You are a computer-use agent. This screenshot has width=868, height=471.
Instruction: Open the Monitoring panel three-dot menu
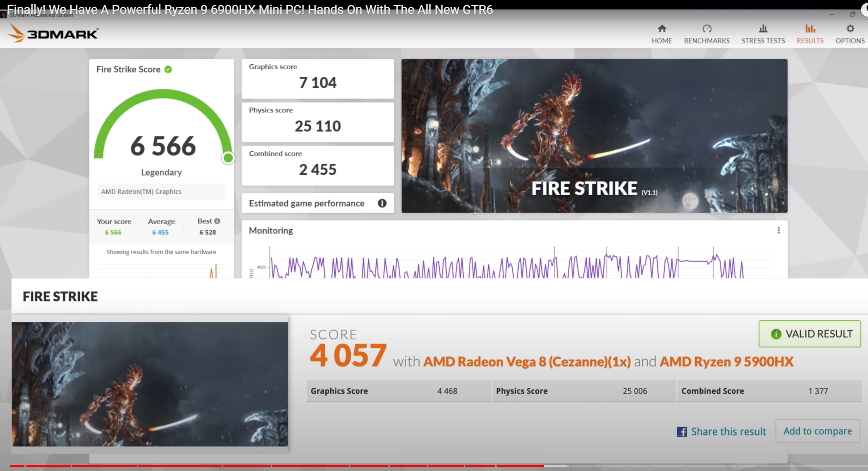(x=778, y=230)
